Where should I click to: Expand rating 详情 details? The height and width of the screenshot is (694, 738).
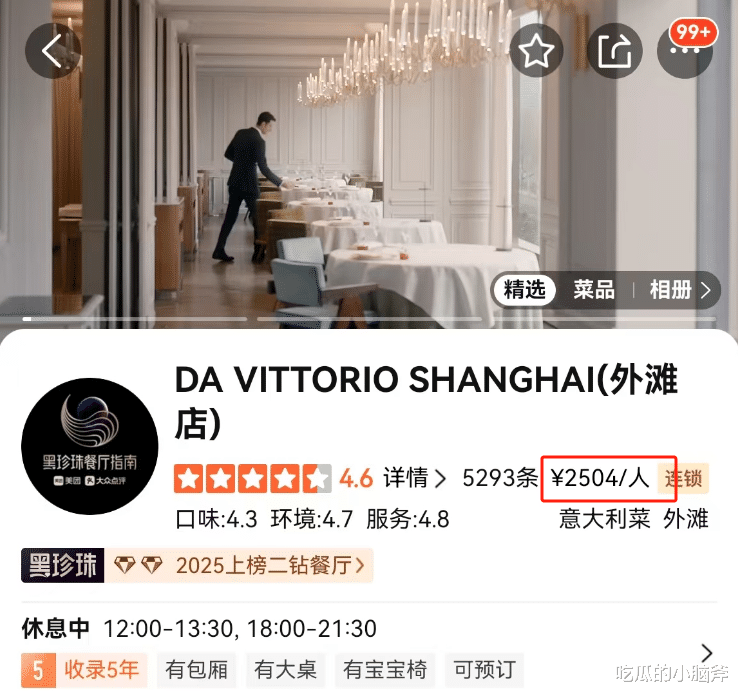pos(414,478)
